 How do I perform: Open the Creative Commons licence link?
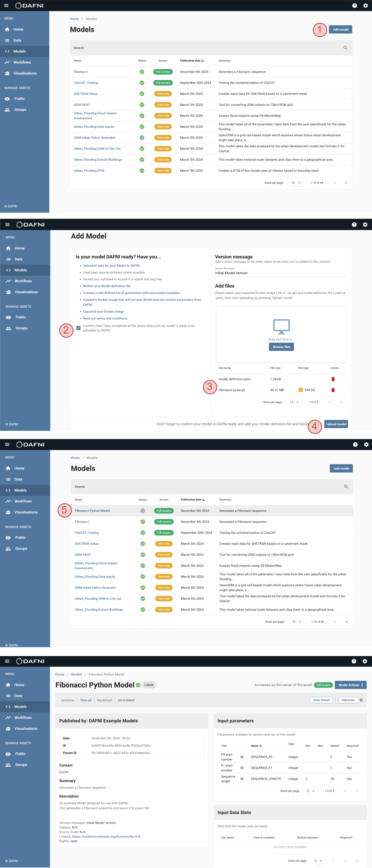pos(106,836)
